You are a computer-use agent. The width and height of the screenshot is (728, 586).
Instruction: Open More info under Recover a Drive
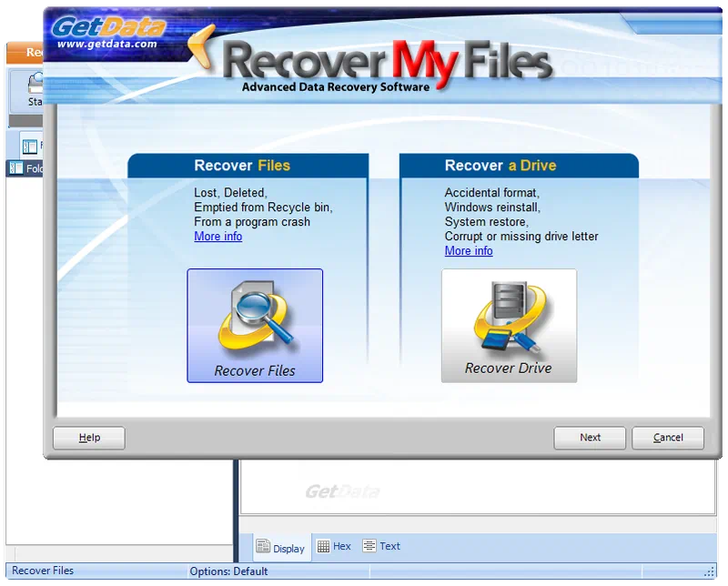[469, 251]
